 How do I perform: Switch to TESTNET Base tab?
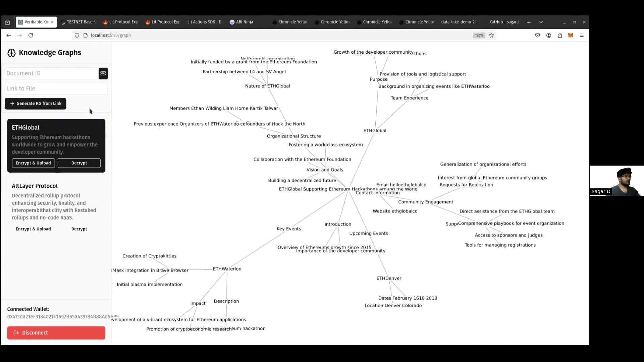78,22
